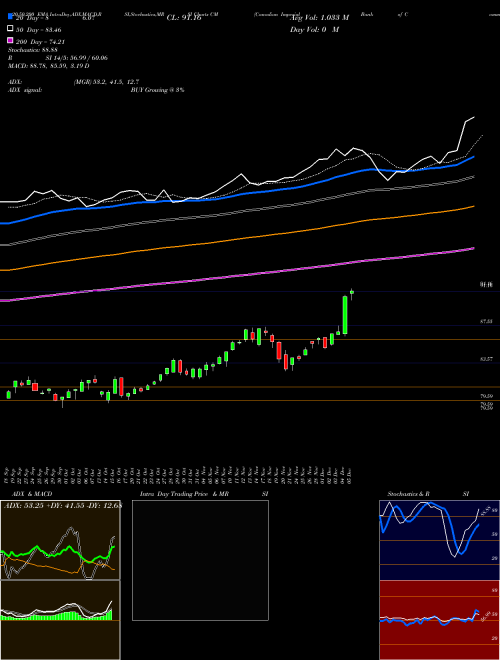Image resolution: width=500 pixels, height=660 pixels.
Task: Click the ADX (MGR) 53.2, 41.5, 12.7 values
Action: point(106,82)
